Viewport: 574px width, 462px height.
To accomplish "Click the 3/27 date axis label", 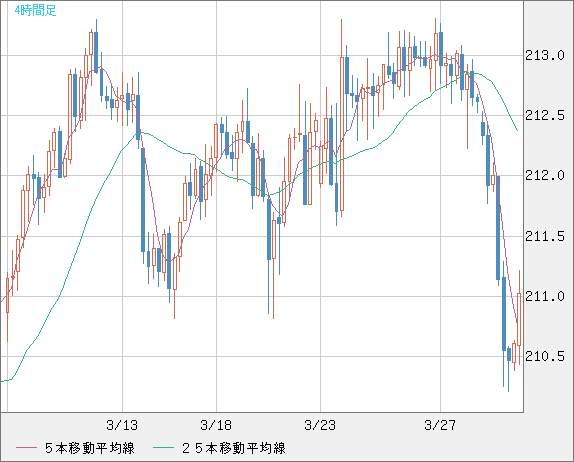I will 440,425.
